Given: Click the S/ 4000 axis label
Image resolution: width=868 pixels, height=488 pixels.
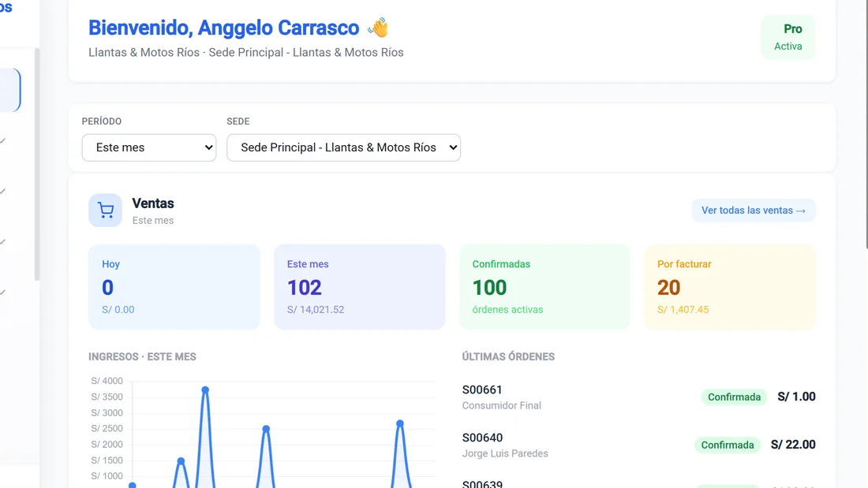Looking at the screenshot, I should pyautogui.click(x=107, y=381).
